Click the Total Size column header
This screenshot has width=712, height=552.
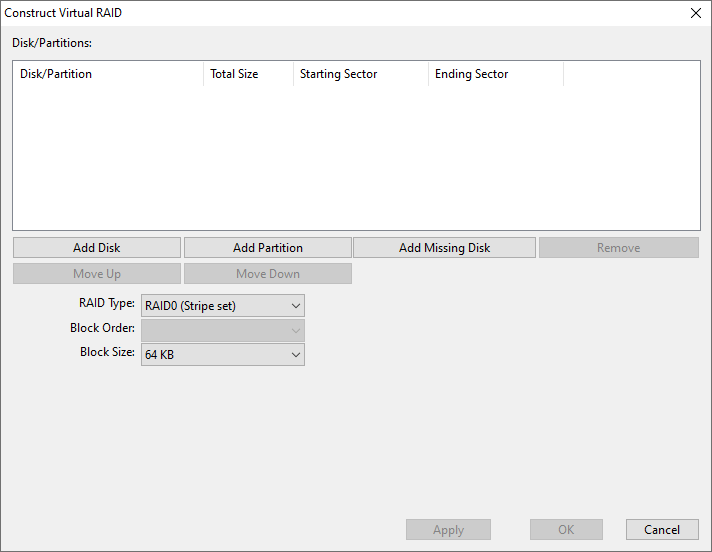point(247,74)
